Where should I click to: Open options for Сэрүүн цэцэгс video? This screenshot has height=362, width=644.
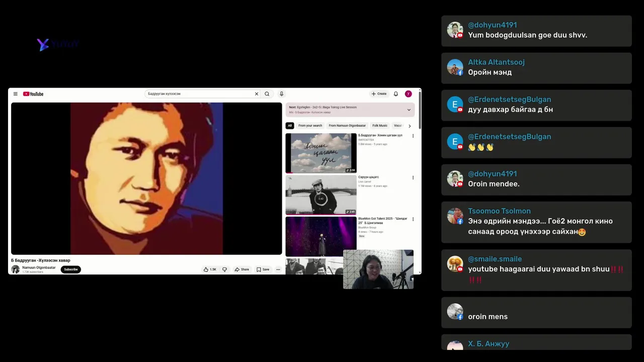click(413, 177)
